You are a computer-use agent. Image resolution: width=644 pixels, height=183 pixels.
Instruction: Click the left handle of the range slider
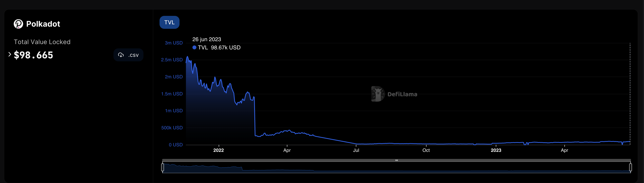pos(163,167)
